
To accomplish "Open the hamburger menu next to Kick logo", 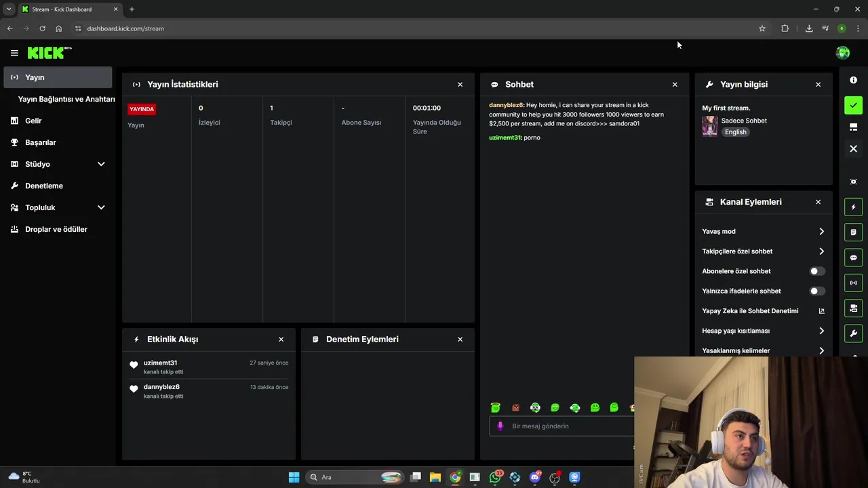I will [x=14, y=53].
